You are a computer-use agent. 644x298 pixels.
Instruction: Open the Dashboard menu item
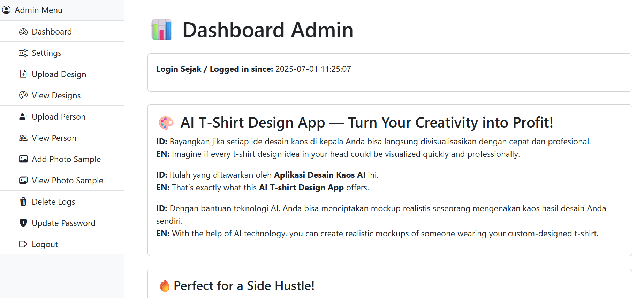pos(52,32)
